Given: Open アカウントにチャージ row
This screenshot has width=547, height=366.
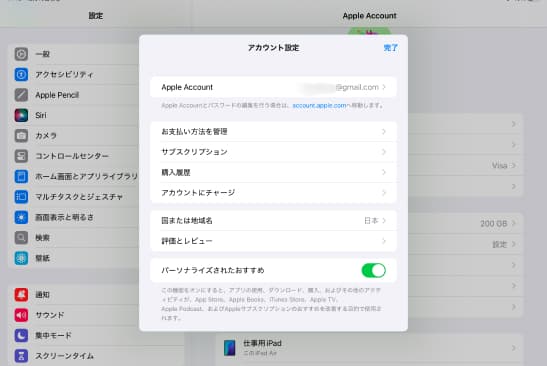Looking at the screenshot, I should (273, 193).
